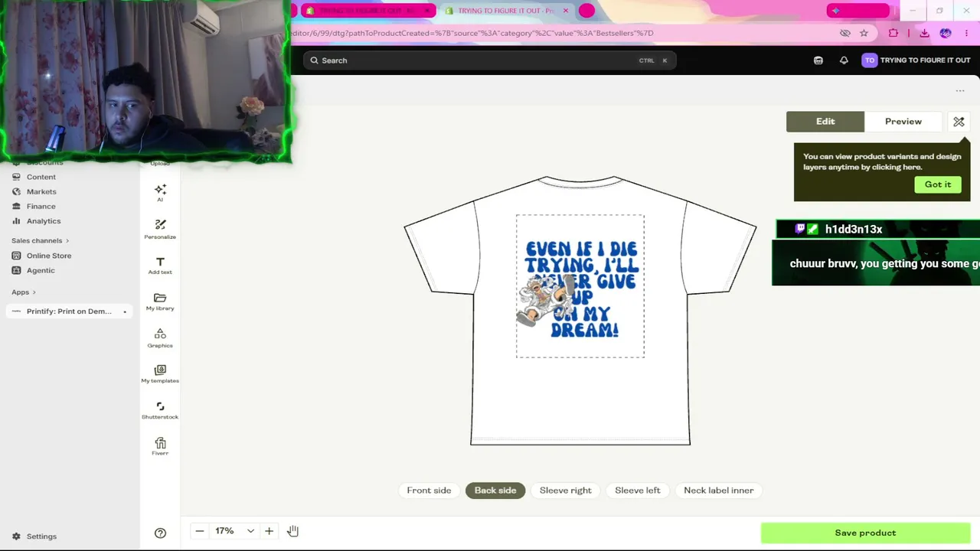
Task: Close the active browser tab
Action: coord(566,11)
